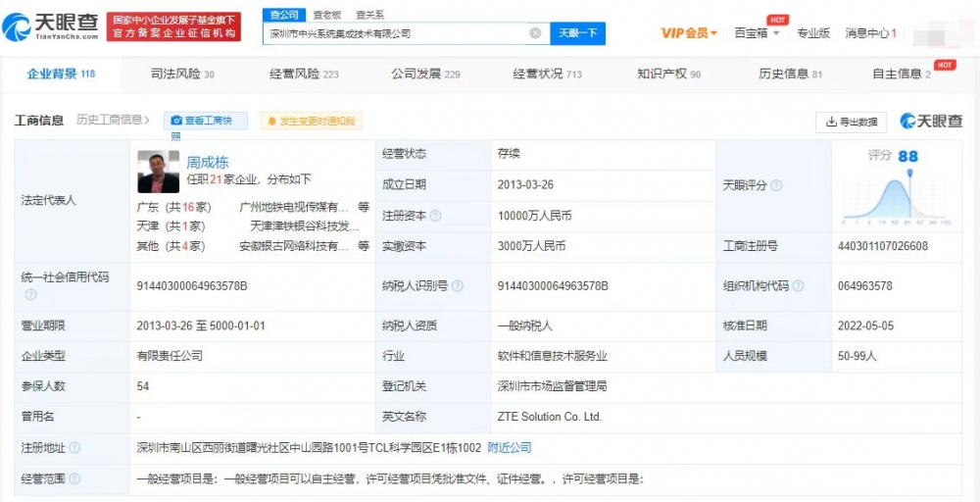Click the 等 link after 其他 companies
The image size is (980, 502).
coord(364,246)
